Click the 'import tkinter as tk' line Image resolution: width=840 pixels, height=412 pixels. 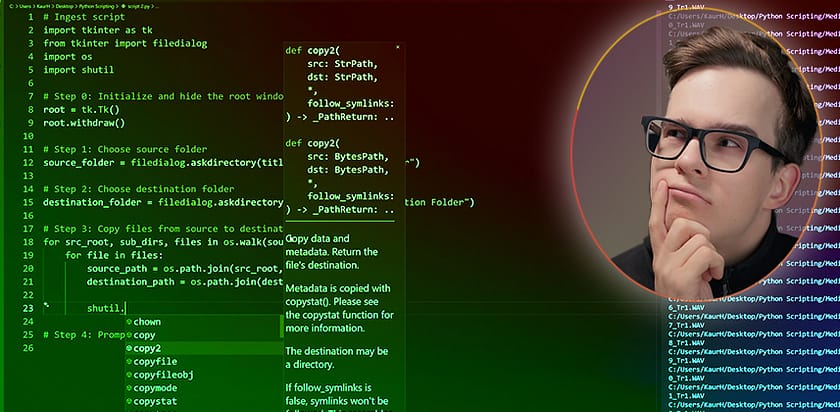pyautogui.click(x=98, y=30)
